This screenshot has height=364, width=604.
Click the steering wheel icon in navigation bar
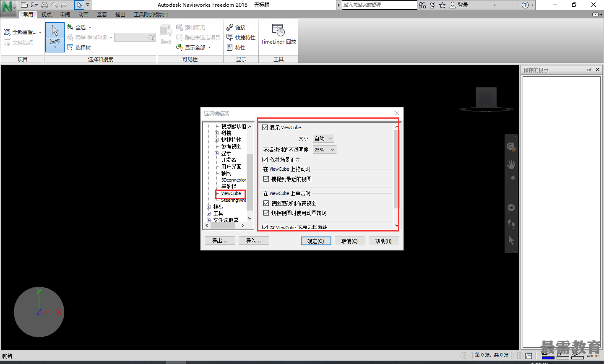point(511,146)
